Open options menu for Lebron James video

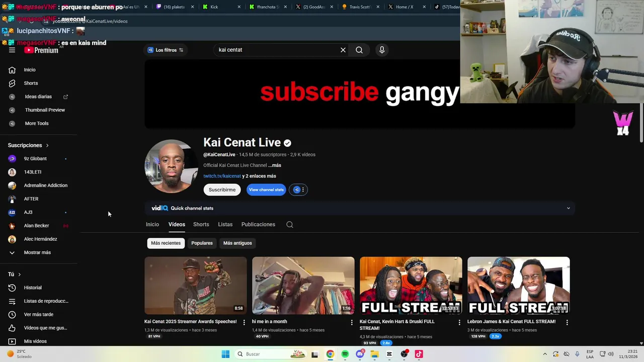[567, 322]
